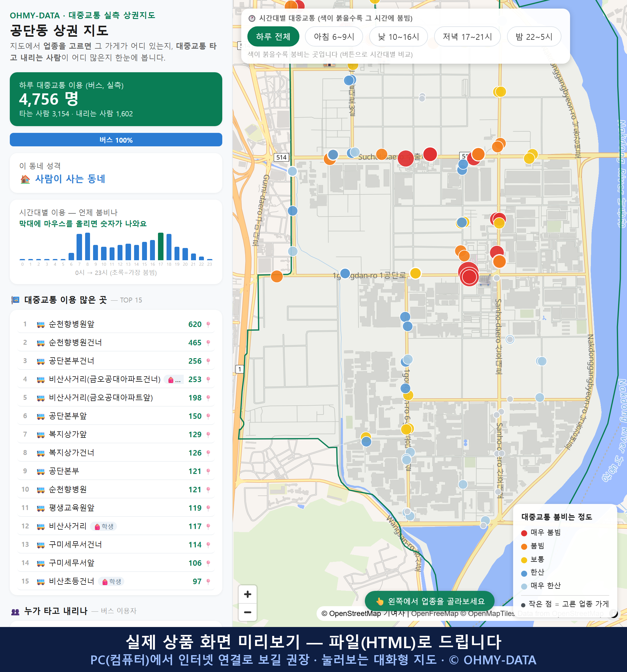The height and width of the screenshot is (672, 627).
Task: Zoom in the map with plus button
Action: [x=247, y=594]
